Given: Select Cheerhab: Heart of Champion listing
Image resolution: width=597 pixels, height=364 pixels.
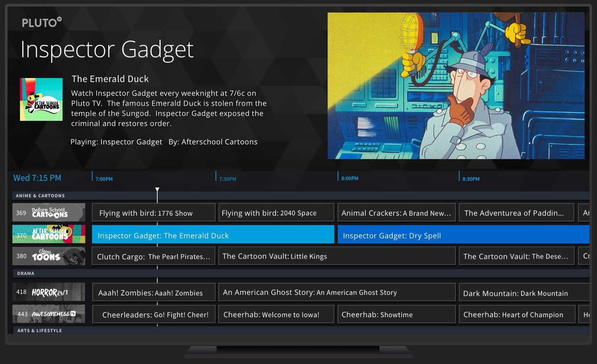Looking at the screenshot, I should (x=517, y=314).
